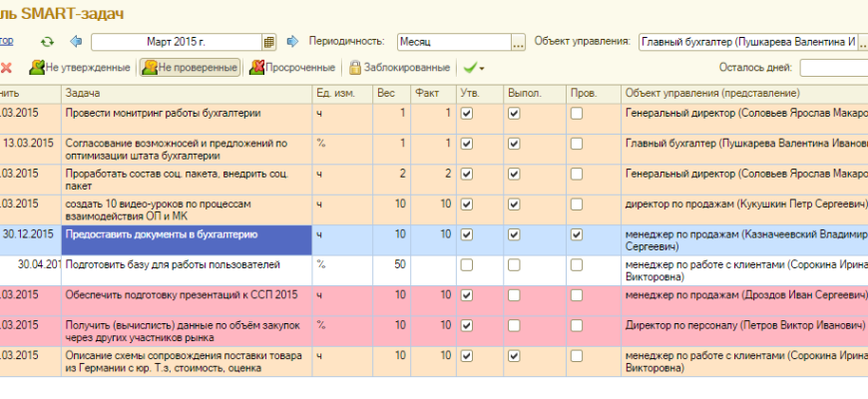Toggle the Не проверенные filter

tap(190, 68)
